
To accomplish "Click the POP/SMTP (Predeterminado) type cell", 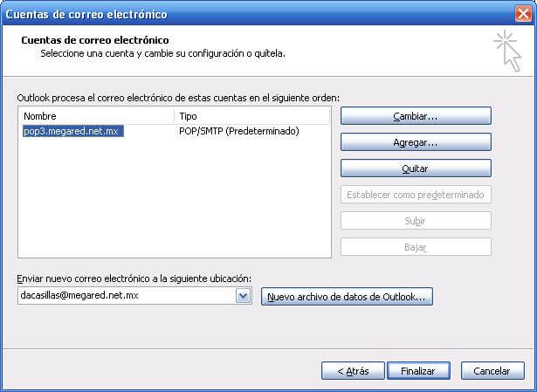I will (239, 131).
